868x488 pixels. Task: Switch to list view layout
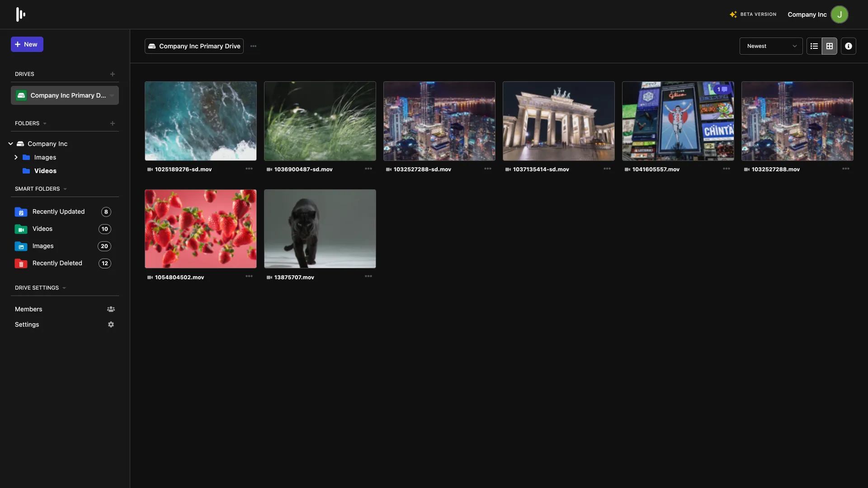[x=814, y=46]
